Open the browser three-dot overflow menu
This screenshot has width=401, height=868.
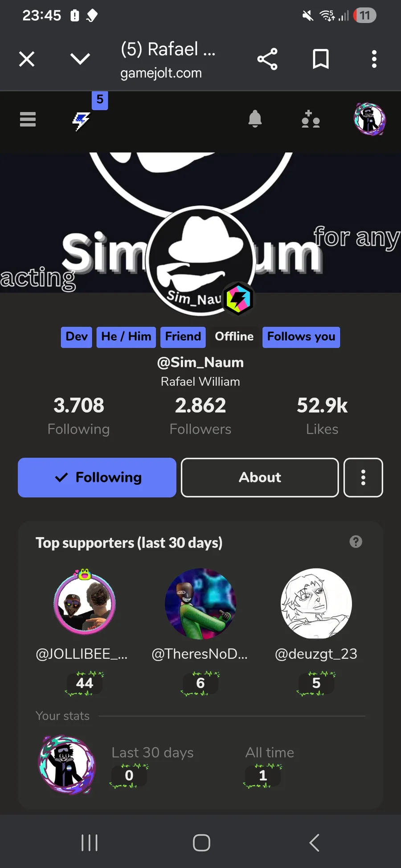[374, 59]
